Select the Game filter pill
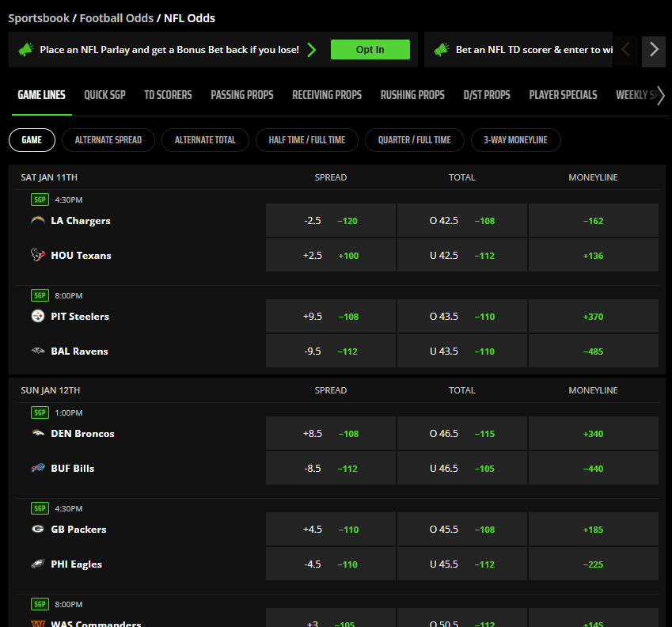Screen dimensions: 672x627 pyautogui.click(x=32, y=140)
